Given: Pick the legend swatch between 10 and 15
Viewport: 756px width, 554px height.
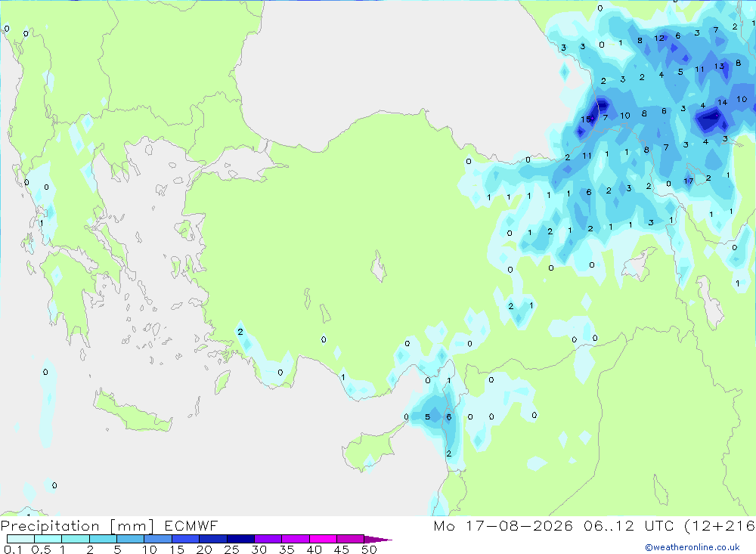Looking at the screenshot, I should point(158,539).
